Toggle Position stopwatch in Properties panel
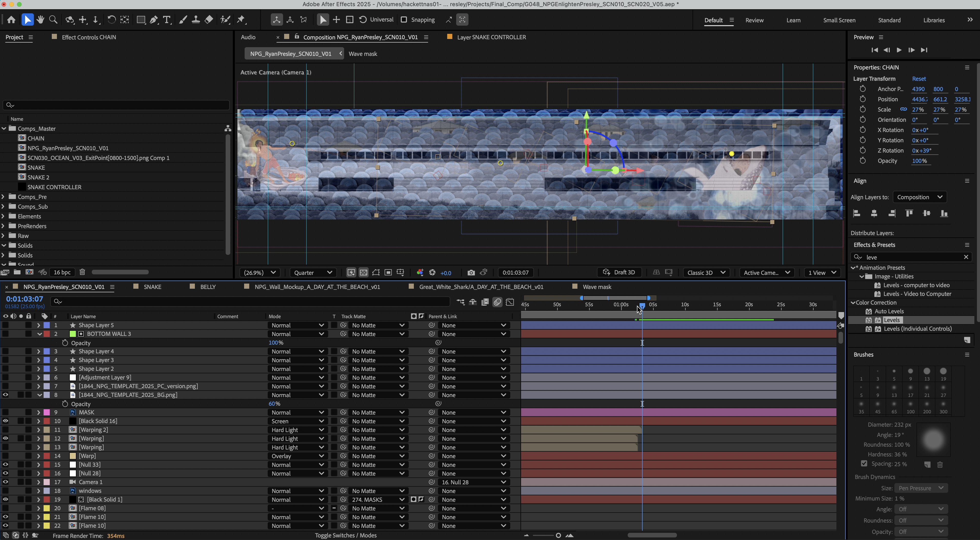This screenshot has width=980, height=540. 863,99
